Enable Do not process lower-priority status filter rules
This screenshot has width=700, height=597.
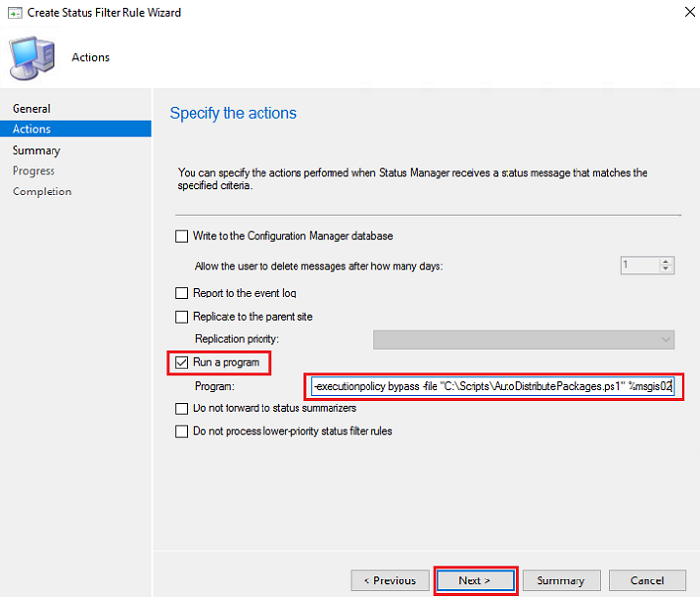coord(181,431)
